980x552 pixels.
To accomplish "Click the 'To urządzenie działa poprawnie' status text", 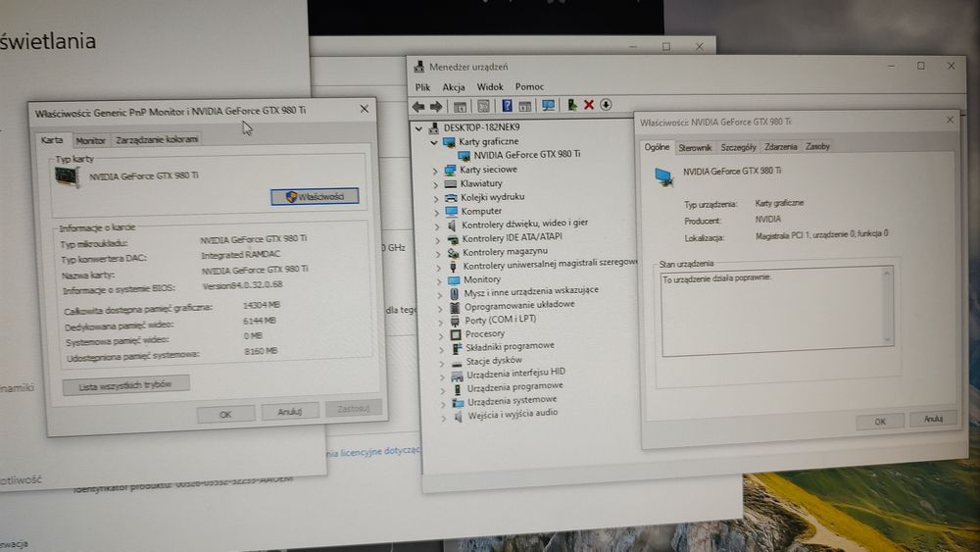I will (717, 278).
